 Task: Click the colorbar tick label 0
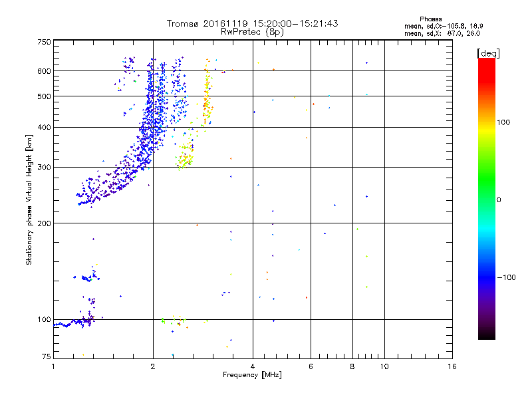pos(499,200)
